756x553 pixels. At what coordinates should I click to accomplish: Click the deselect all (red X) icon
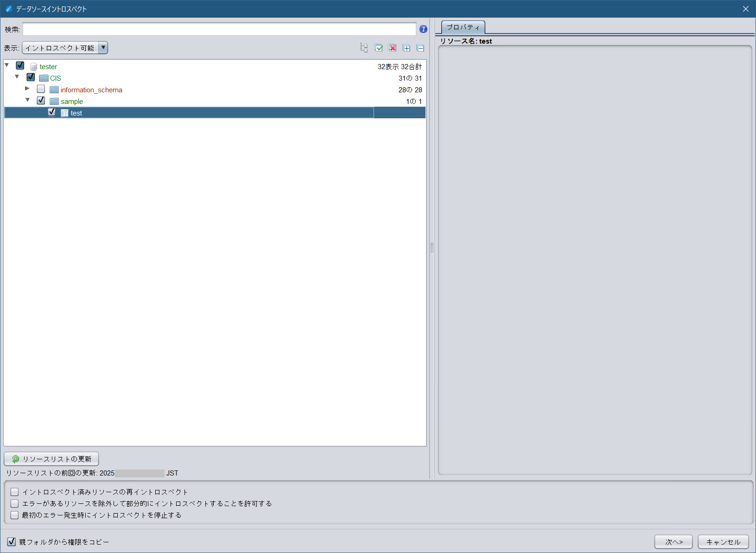[x=393, y=48]
